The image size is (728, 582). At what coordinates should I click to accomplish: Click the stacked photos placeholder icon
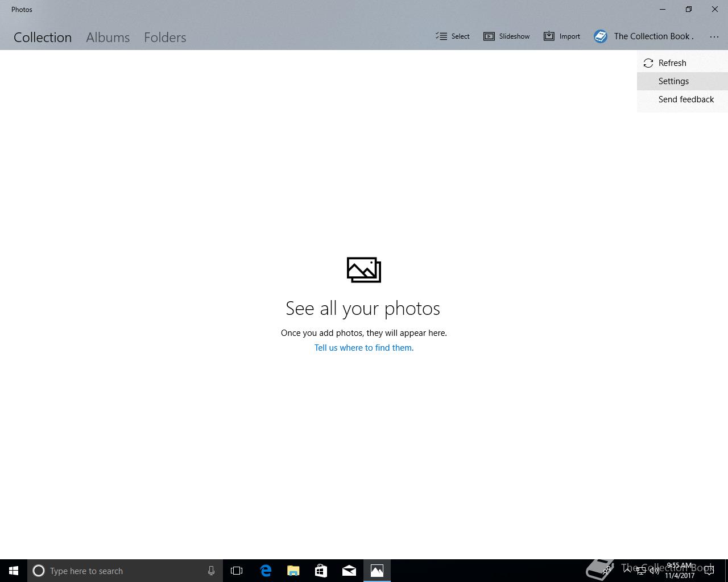[x=364, y=270]
